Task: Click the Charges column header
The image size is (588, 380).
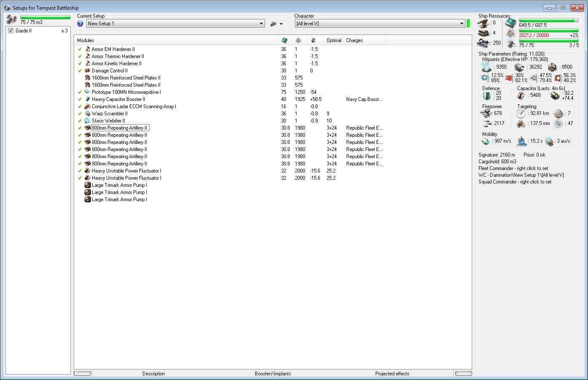Action: (x=365, y=40)
